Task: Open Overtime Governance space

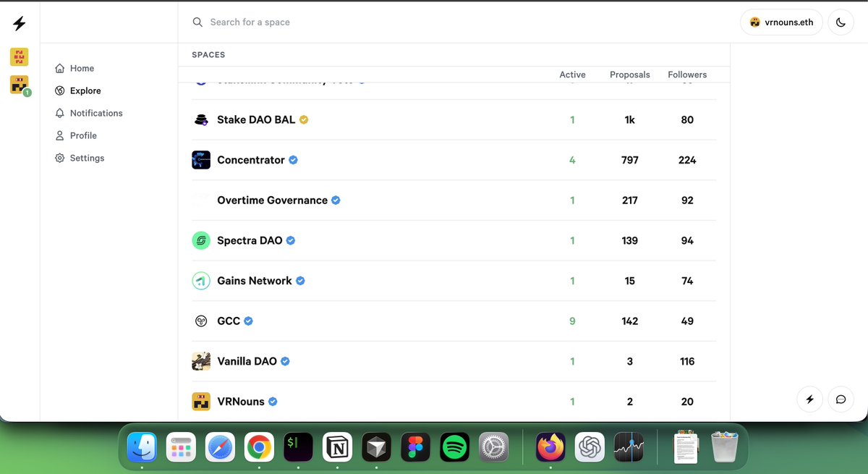Action: [x=271, y=200]
